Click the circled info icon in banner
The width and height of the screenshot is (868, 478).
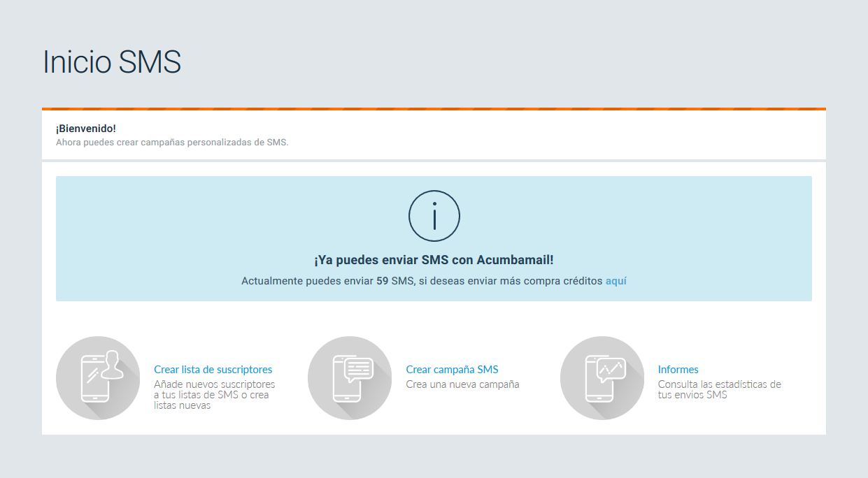coord(434,216)
